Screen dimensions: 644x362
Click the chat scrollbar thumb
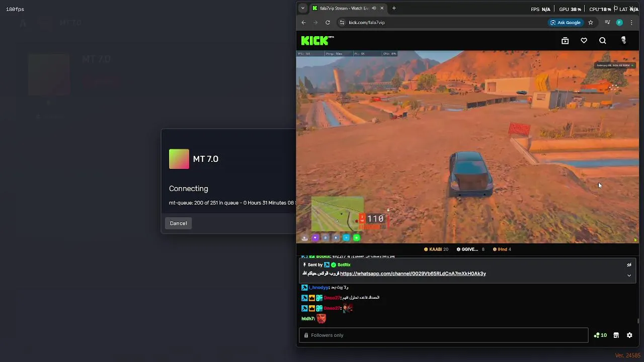click(x=638, y=321)
